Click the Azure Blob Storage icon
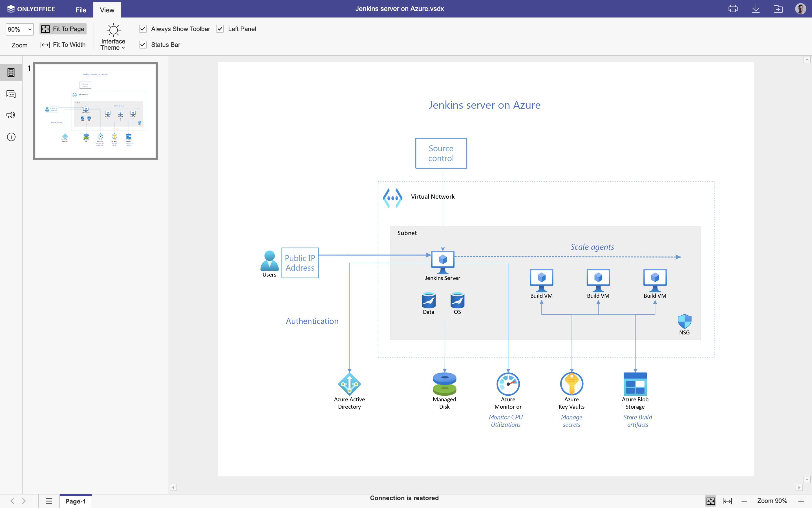This screenshot has width=812, height=508. click(635, 384)
